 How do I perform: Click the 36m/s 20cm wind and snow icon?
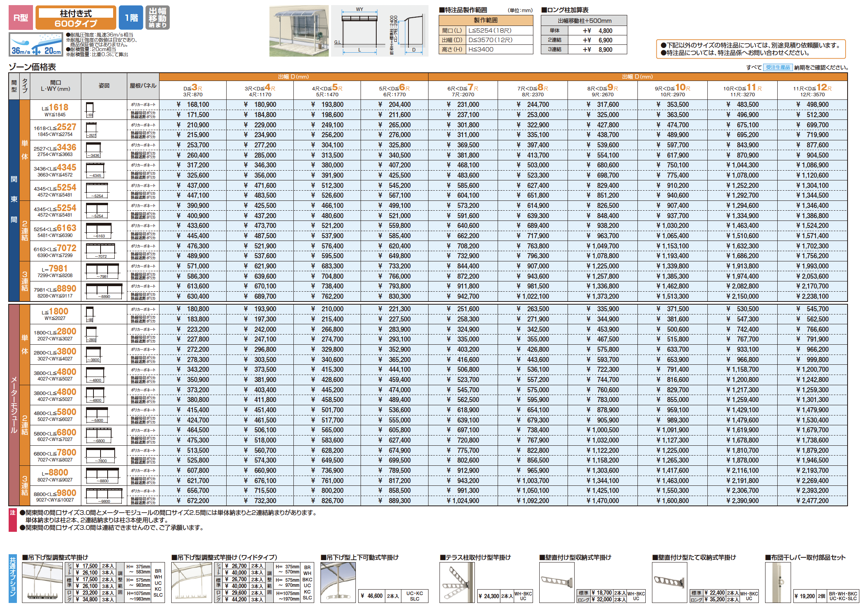pos(36,45)
